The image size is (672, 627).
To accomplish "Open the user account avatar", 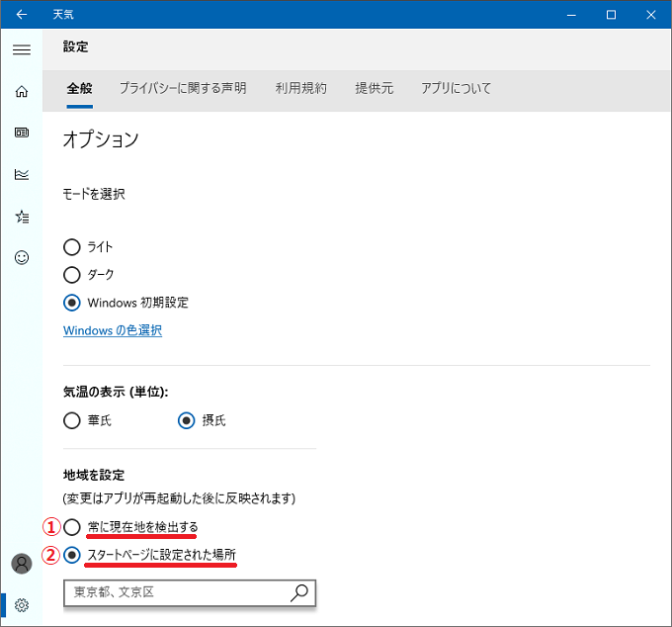I will (22, 564).
